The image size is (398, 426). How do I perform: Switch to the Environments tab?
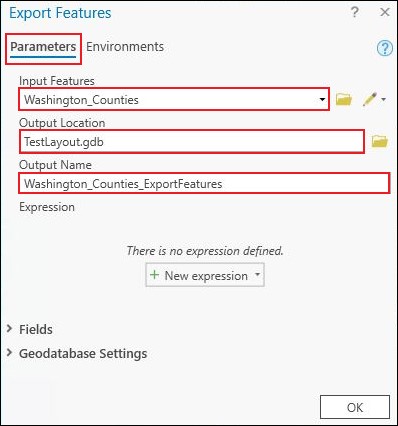pos(125,47)
